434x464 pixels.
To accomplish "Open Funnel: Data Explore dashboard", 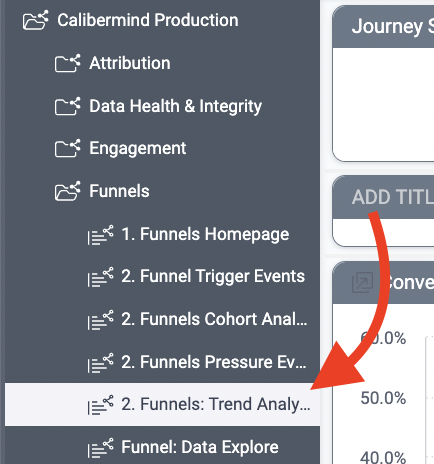I will (x=200, y=447).
